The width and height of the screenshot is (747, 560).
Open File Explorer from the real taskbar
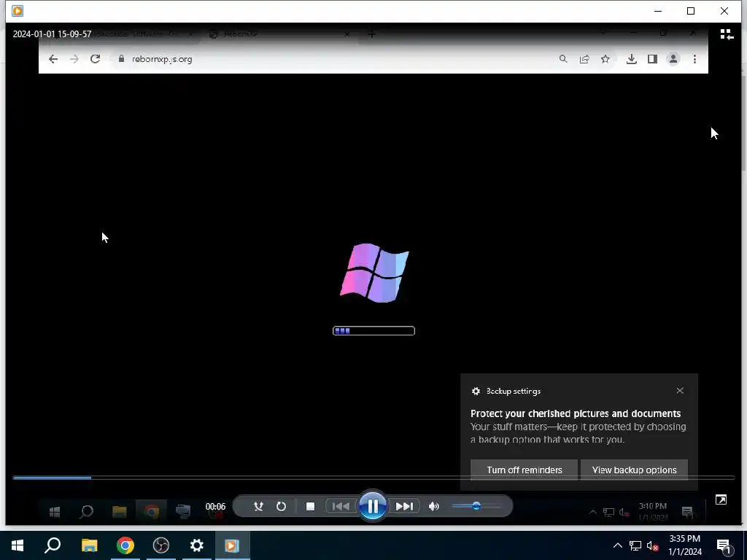point(89,545)
